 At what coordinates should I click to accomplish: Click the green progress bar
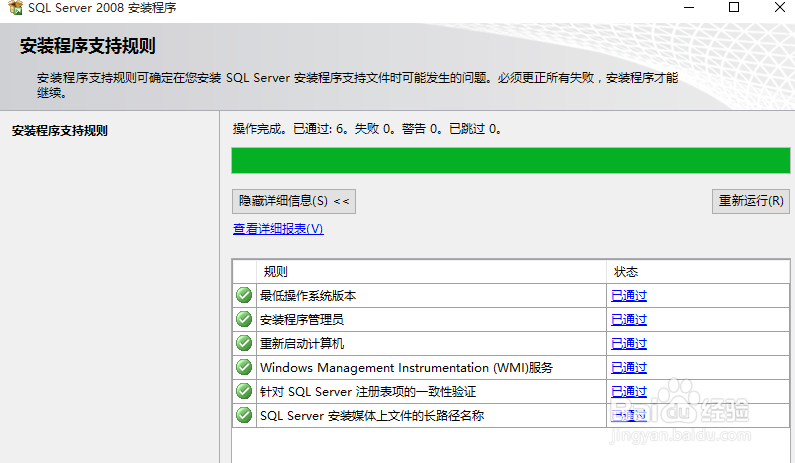[x=511, y=160]
